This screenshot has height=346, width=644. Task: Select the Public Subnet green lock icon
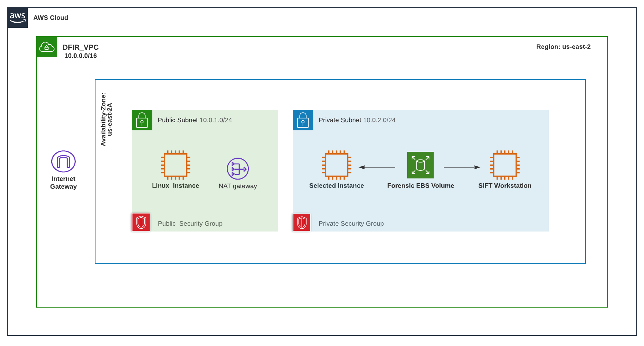pyautogui.click(x=142, y=120)
